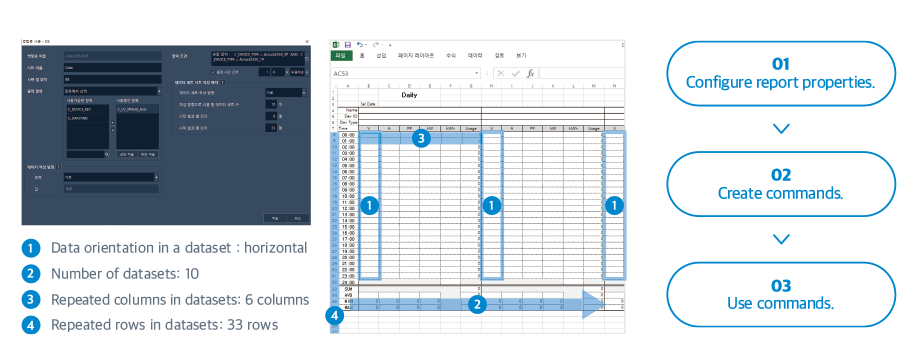This screenshot has width=920, height=363.
Task: Click the 01 Configure report properties step
Action: [x=781, y=73]
